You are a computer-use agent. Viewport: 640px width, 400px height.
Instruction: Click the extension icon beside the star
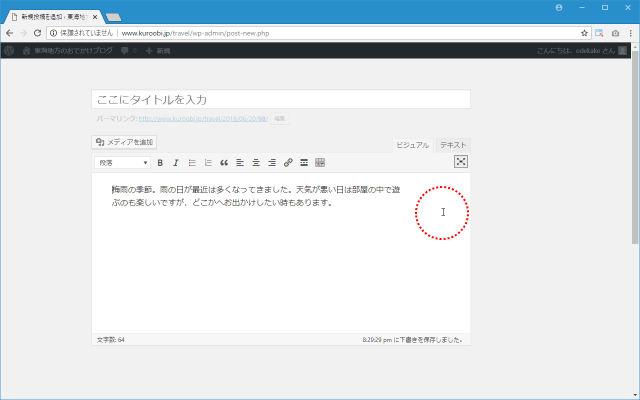[599, 33]
